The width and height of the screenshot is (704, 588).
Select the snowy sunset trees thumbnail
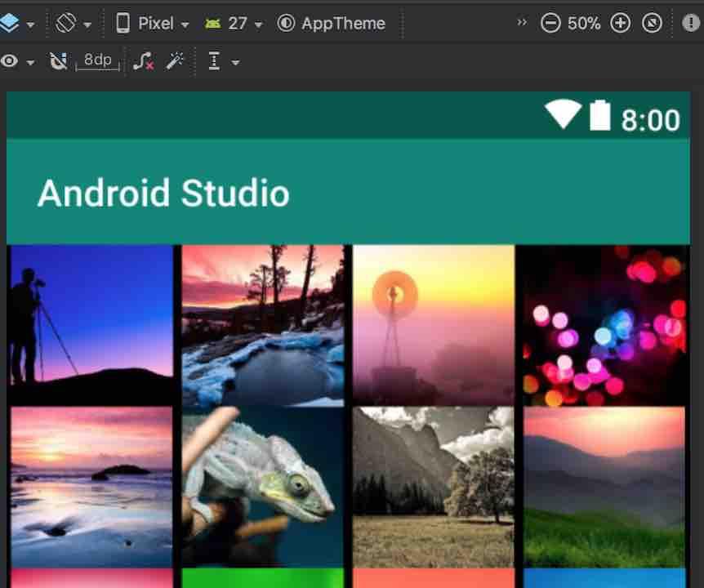click(x=263, y=325)
